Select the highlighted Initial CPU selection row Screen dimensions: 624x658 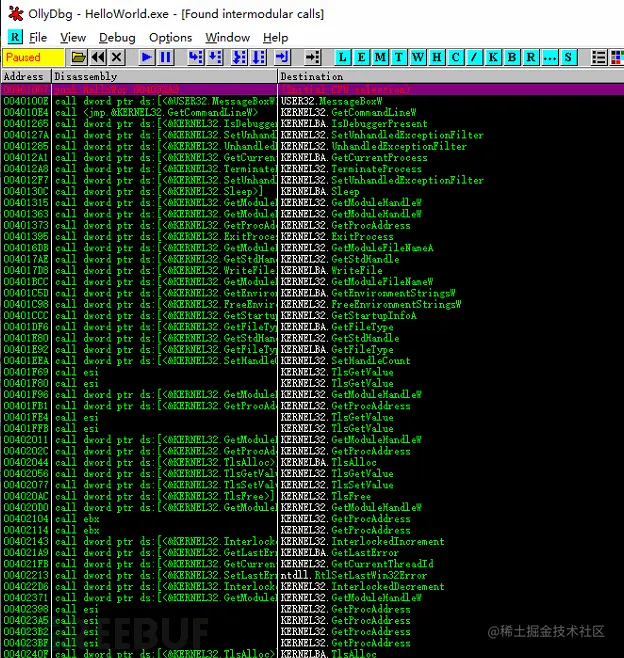[x=313, y=89]
